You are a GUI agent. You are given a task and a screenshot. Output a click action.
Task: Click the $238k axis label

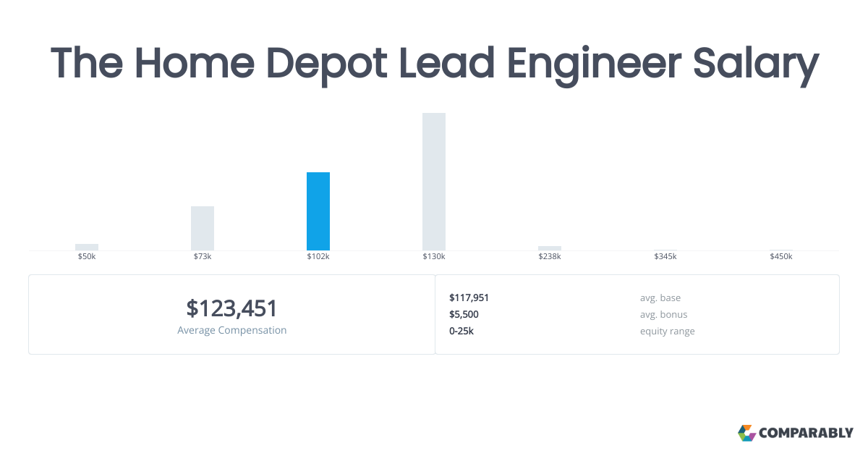point(550,257)
